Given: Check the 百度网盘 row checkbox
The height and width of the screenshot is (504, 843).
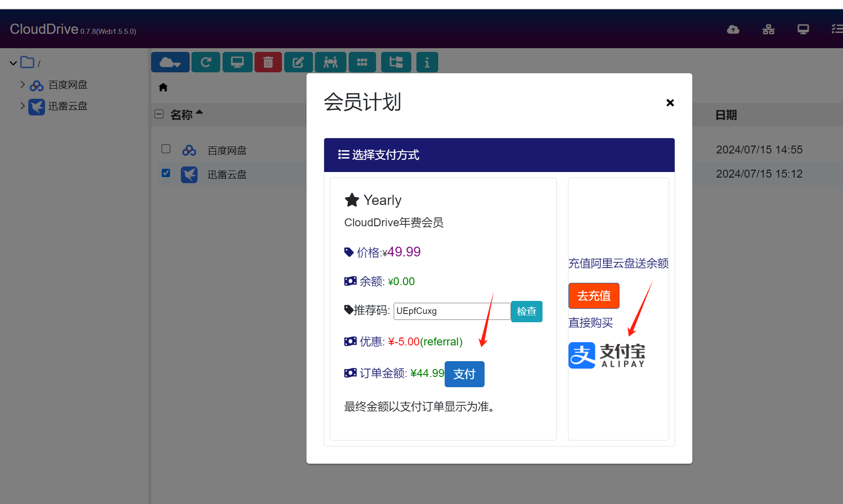Looking at the screenshot, I should click(166, 149).
